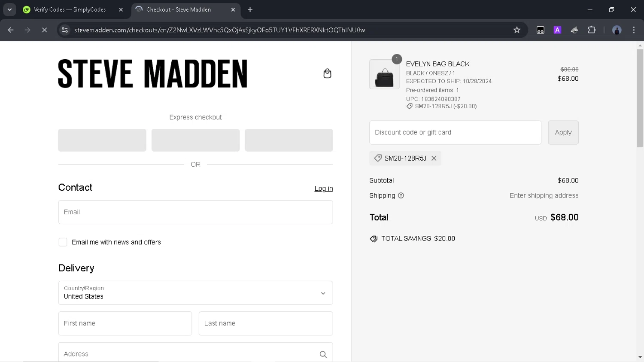The image size is (644, 362).
Task: Click the Apply discount button
Action: pyautogui.click(x=563, y=132)
